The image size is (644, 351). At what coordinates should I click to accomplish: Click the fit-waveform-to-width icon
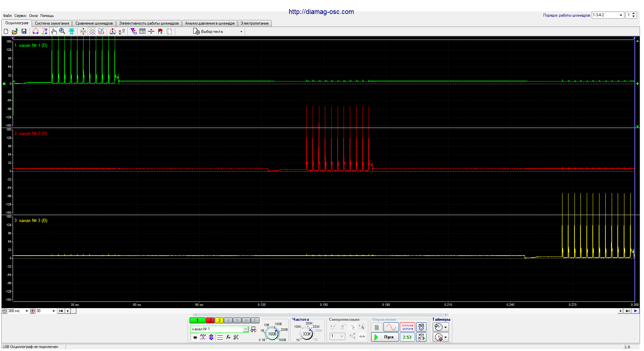coord(72,31)
